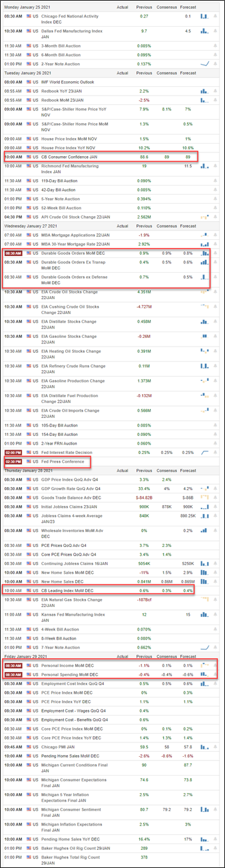Open the Personal Spending MoM DEC mini chart
The height and width of the screenshot is (868, 225).
(205, 674)
